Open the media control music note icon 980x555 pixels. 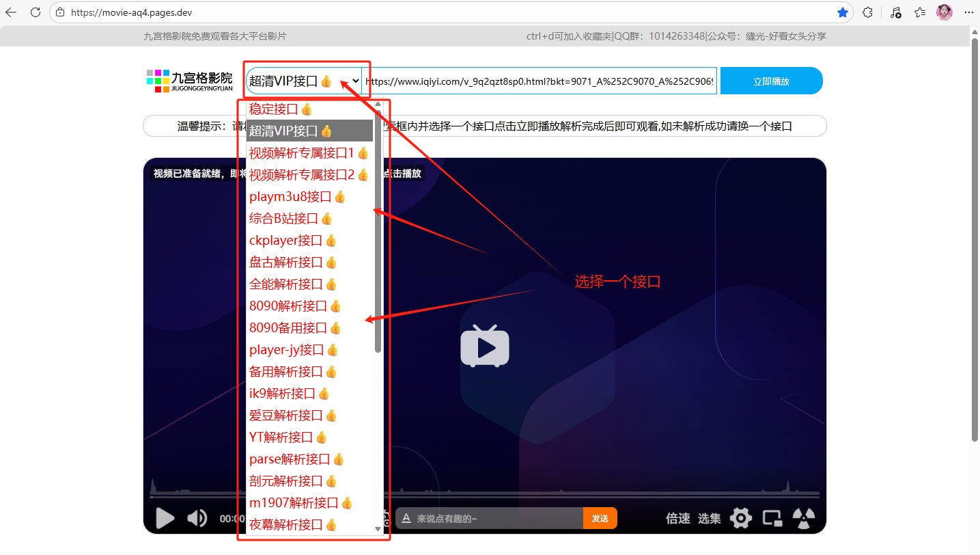[x=895, y=12]
